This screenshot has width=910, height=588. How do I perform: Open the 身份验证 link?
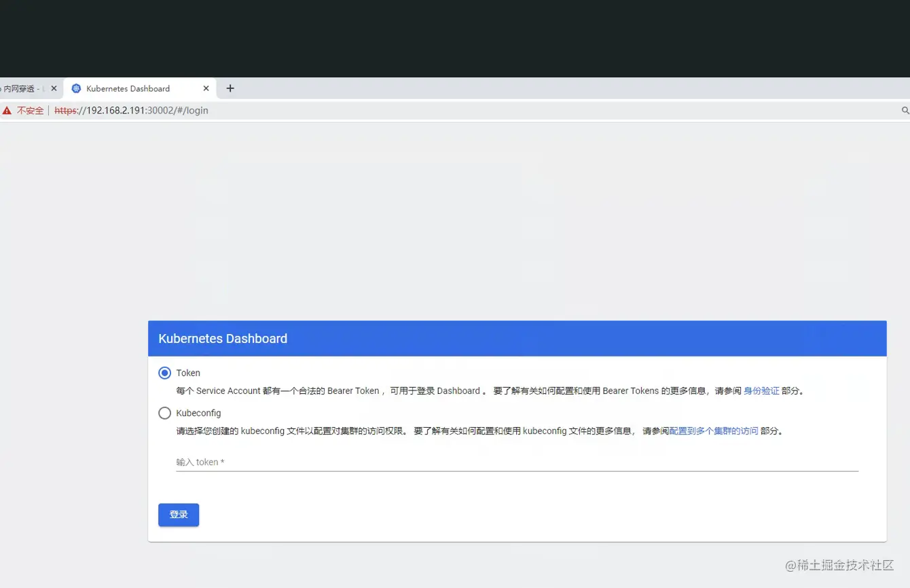click(761, 391)
